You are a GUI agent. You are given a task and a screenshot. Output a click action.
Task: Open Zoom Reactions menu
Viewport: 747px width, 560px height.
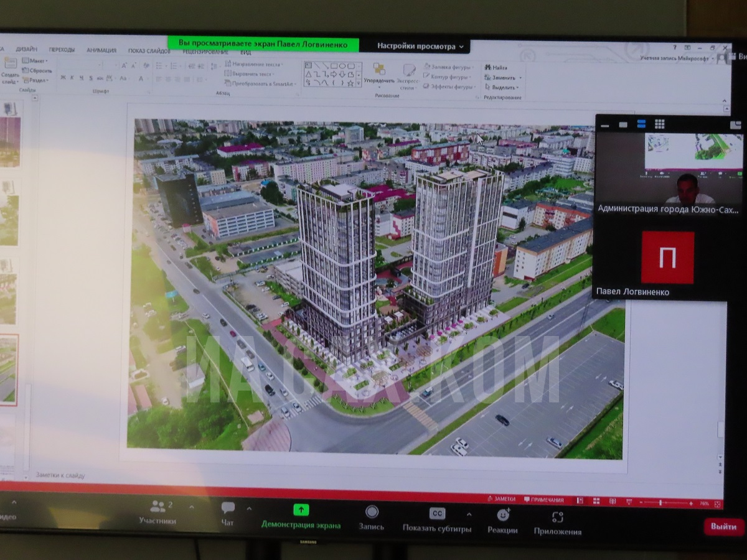pos(502,521)
